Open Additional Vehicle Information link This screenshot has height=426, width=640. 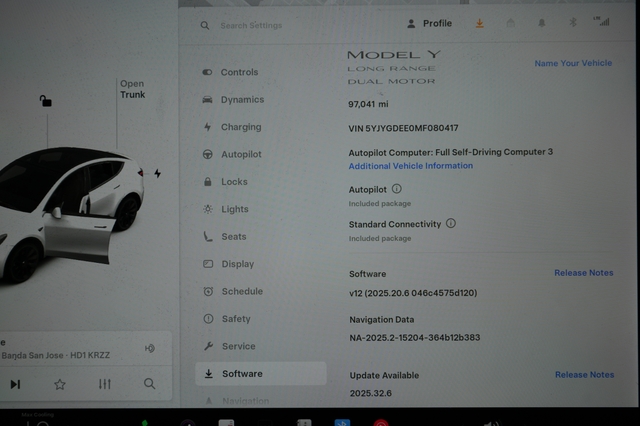tap(411, 166)
